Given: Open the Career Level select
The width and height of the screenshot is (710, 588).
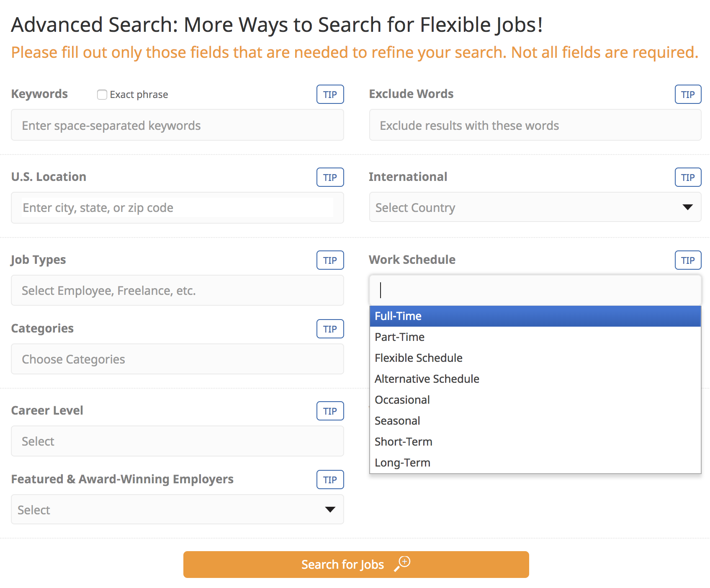Looking at the screenshot, I should click(x=177, y=441).
